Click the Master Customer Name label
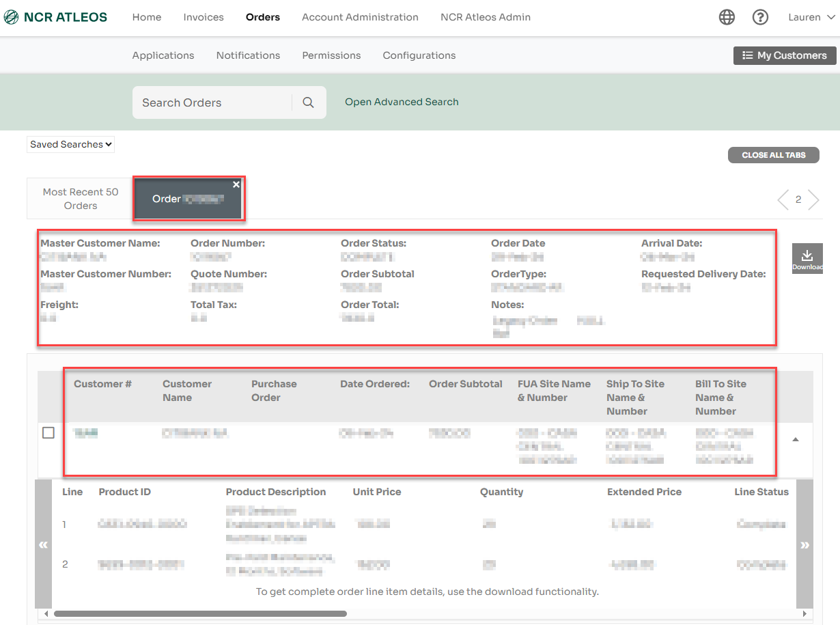840x625 pixels. 100,243
